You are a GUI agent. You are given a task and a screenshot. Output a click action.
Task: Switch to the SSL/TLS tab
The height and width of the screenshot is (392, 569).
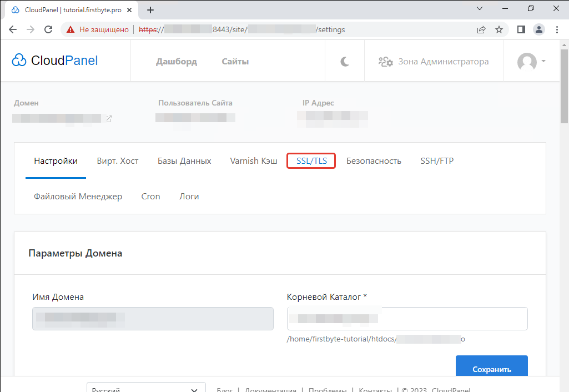[x=311, y=160]
